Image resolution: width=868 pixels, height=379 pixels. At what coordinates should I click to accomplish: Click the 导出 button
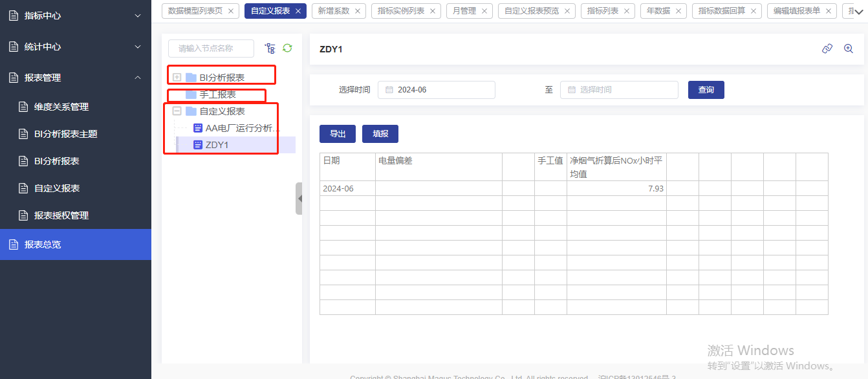point(338,134)
